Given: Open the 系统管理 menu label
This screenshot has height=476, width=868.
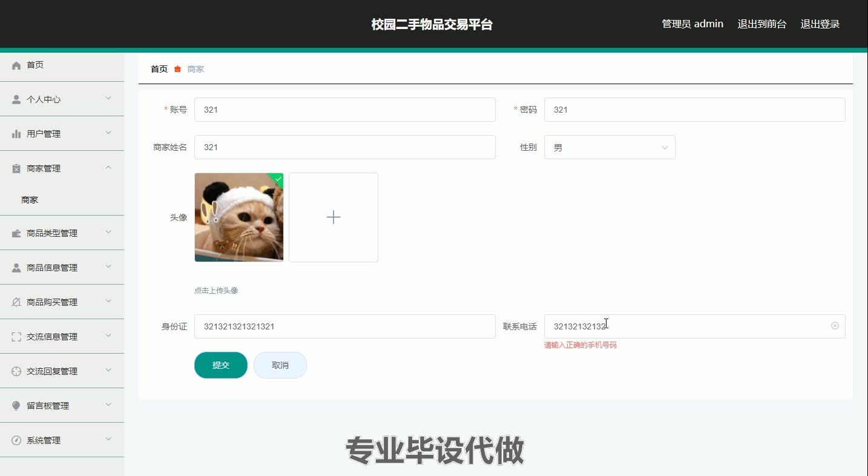Looking at the screenshot, I should click(44, 441).
